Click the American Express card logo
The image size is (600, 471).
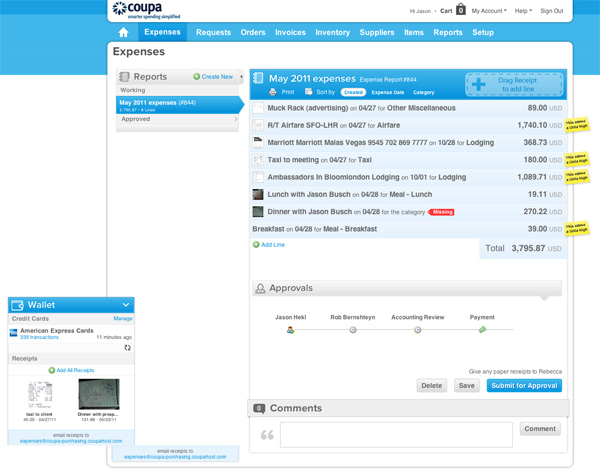[x=14, y=332]
